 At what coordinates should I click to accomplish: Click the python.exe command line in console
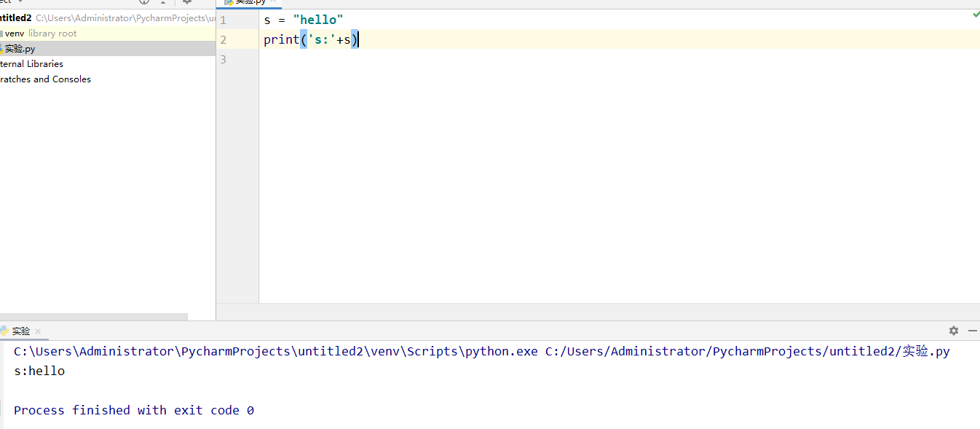[482, 351]
